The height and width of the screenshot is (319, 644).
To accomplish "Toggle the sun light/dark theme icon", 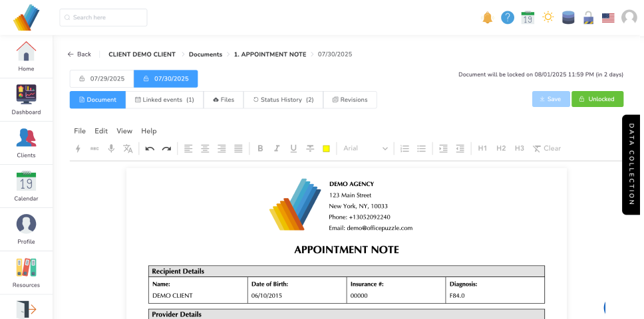I will (548, 18).
